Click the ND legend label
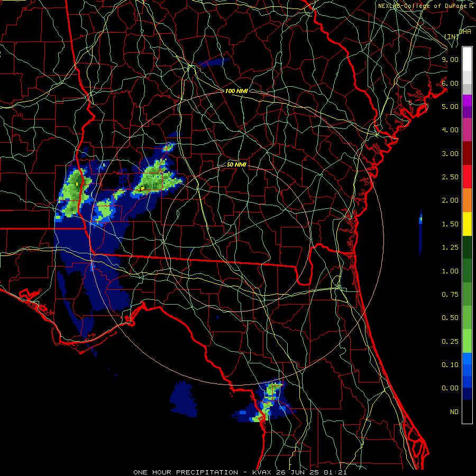476x476 pixels. coord(454,412)
